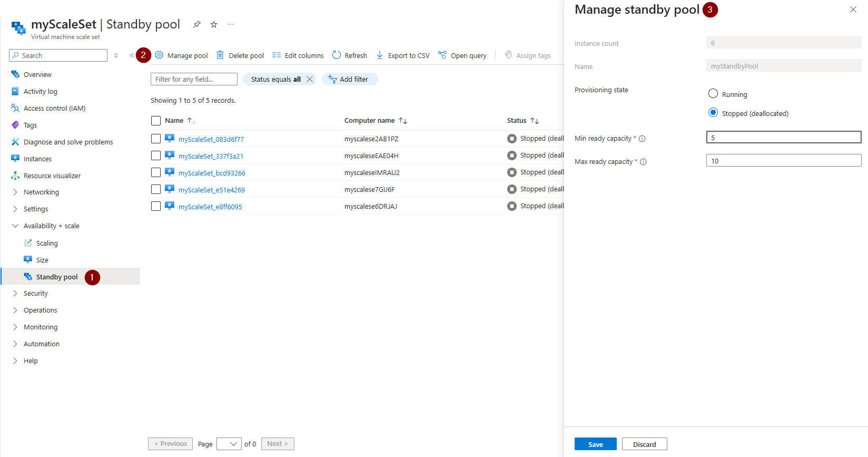Viewport: 868px width, 457px height.
Task: Check the myScaleSet_bcd93266 row checkbox
Action: (156, 172)
